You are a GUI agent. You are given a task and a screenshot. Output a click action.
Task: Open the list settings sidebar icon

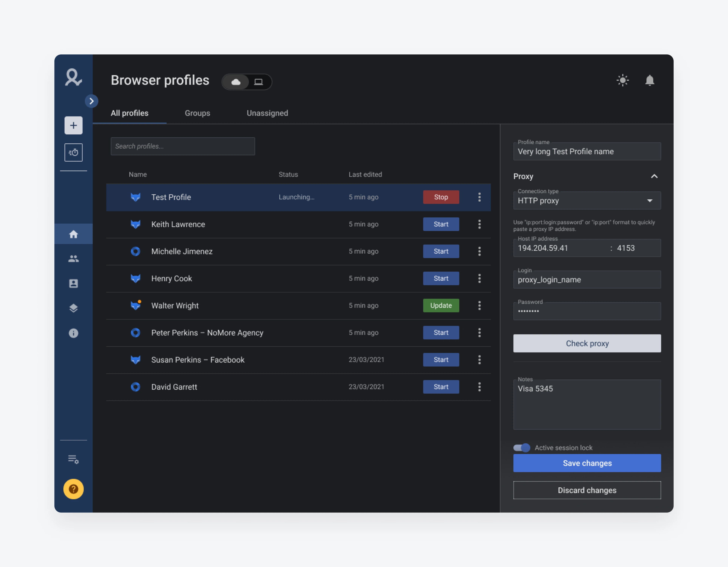[73, 459]
